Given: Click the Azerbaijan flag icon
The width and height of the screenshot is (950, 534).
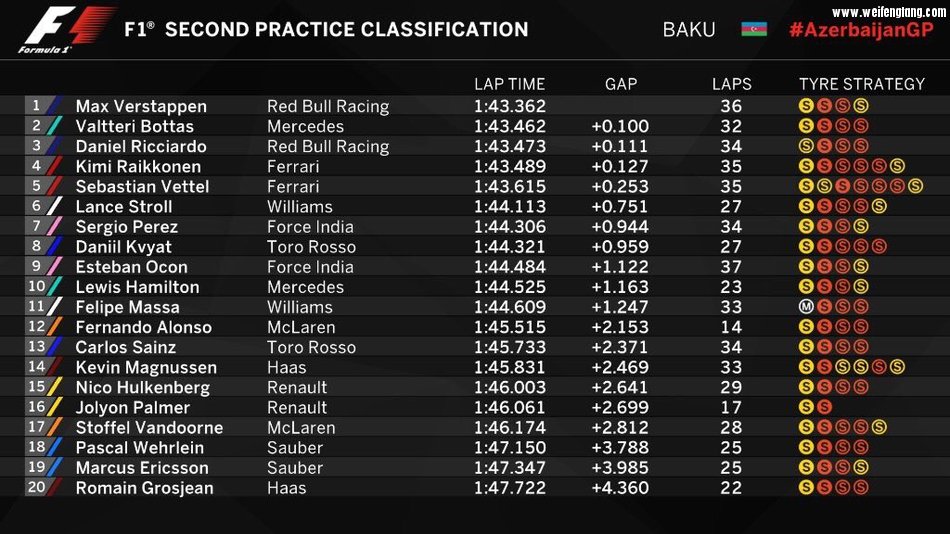Looking at the screenshot, I should pyautogui.click(x=754, y=29).
